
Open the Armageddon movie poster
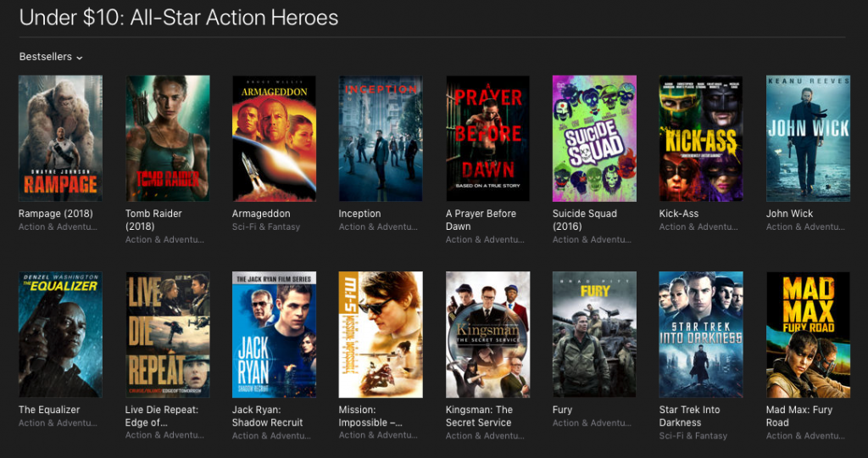[274, 138]
